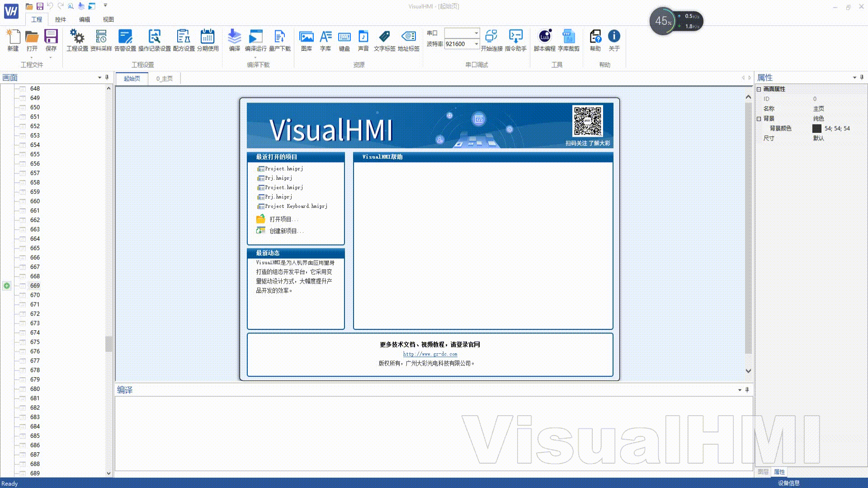The image size is (868, 488).
Task: Open the 串口 serial port dropdown
Action: [476, 33]
